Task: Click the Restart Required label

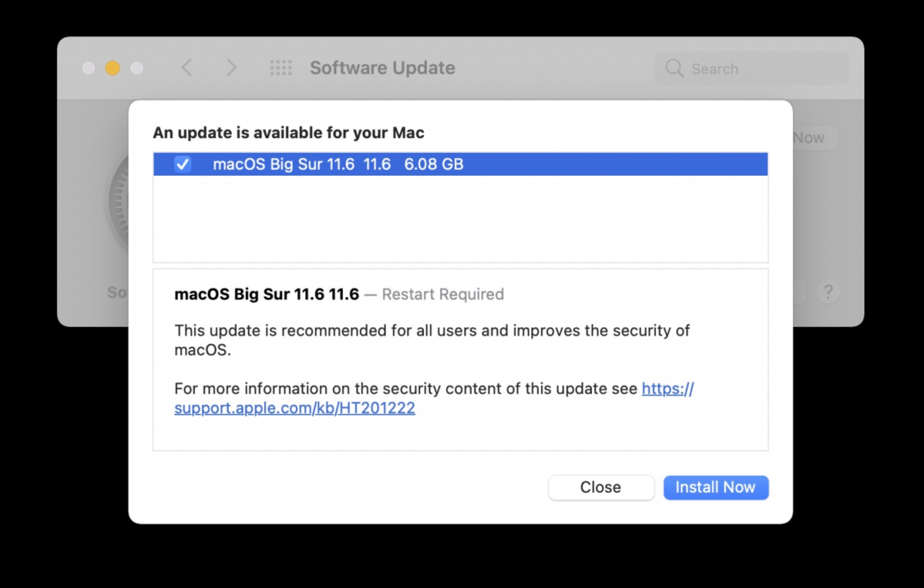Action: [x=442, y=294]
